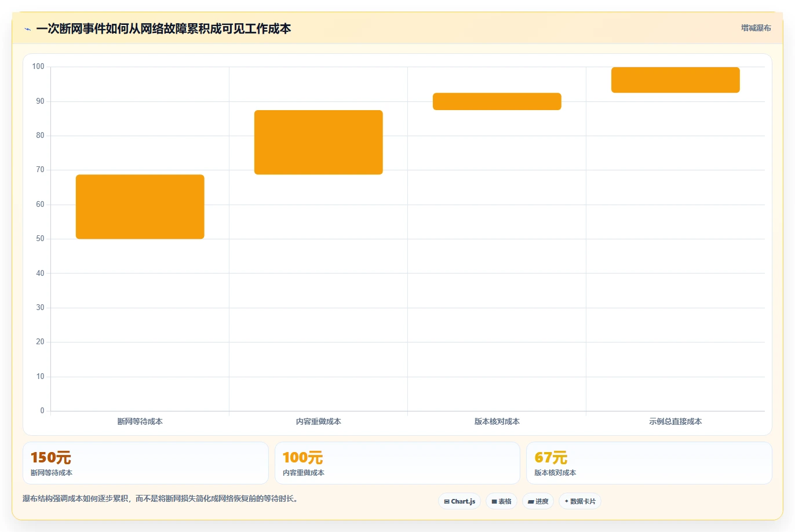
Task: Open the 67元 stat card
Action: [649, 463]
